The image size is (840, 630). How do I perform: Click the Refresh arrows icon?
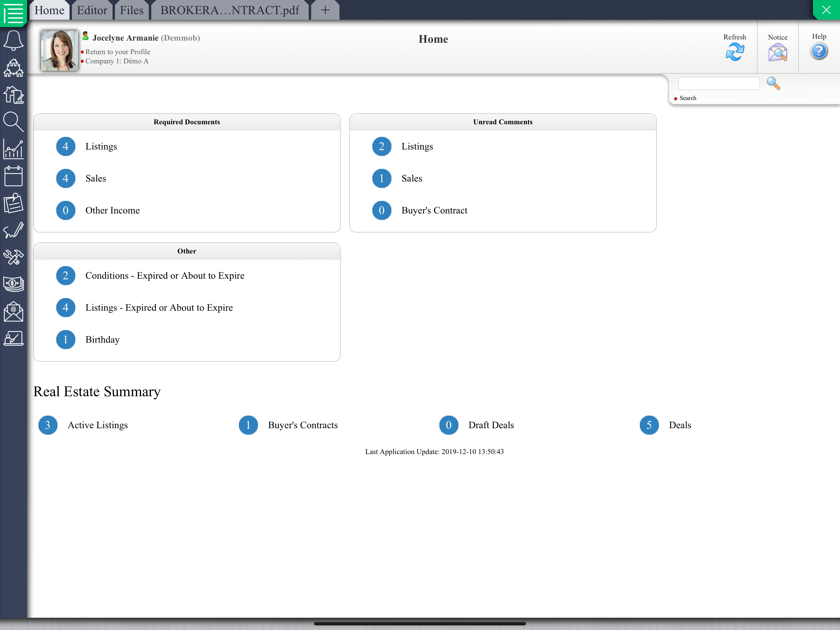(735, 52)
